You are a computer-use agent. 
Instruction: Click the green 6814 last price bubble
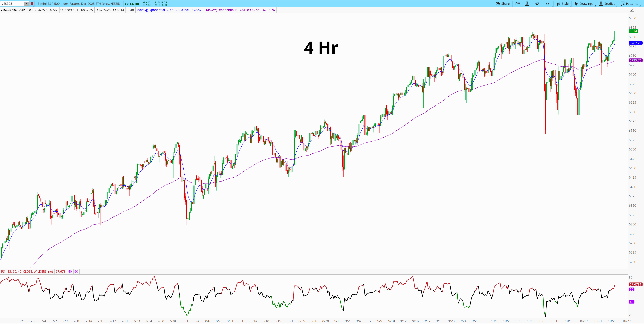[x=633, y=31]
